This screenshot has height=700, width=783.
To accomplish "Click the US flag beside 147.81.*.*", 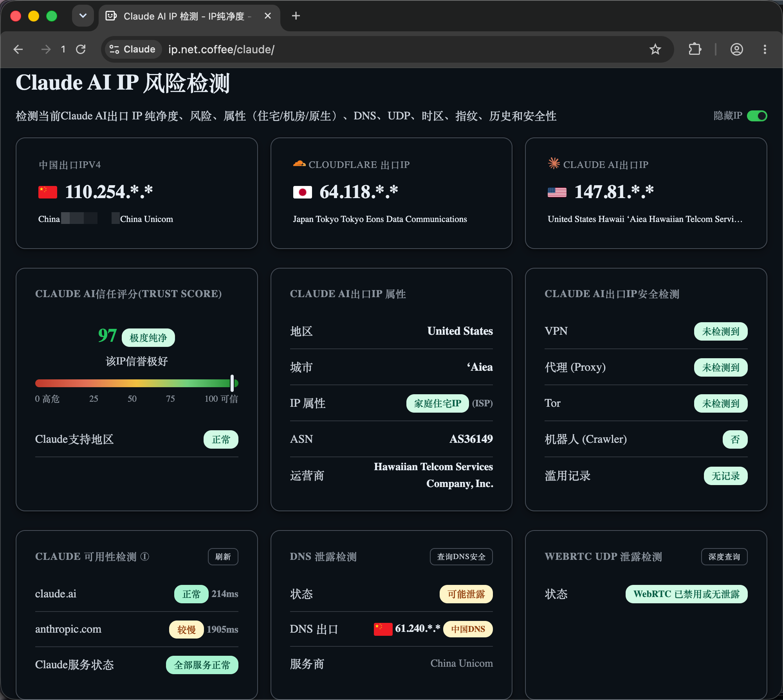I will click(x=557, y=192).
